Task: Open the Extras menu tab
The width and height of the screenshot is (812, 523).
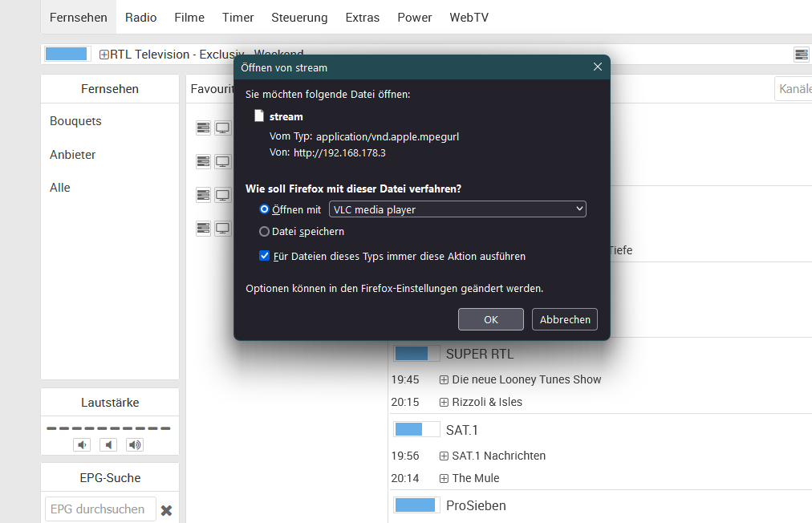Action: (363, 18)
